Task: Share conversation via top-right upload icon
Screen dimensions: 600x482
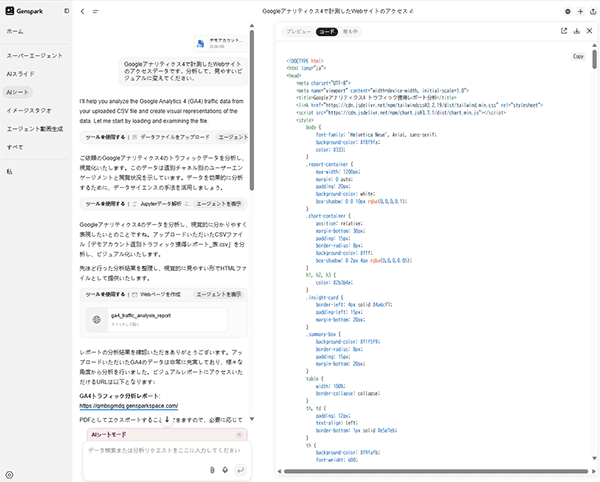Action: (593, 11)
